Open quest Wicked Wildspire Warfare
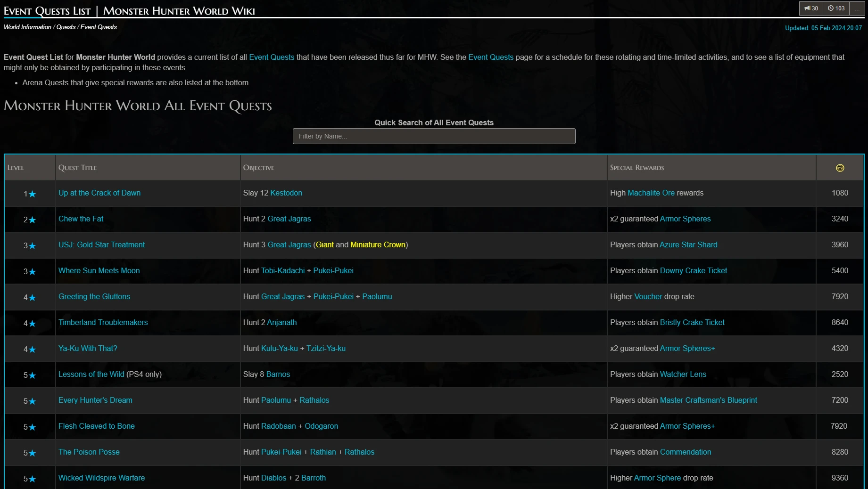The width and height of the screenshot is (868, 489). (101, 478)
